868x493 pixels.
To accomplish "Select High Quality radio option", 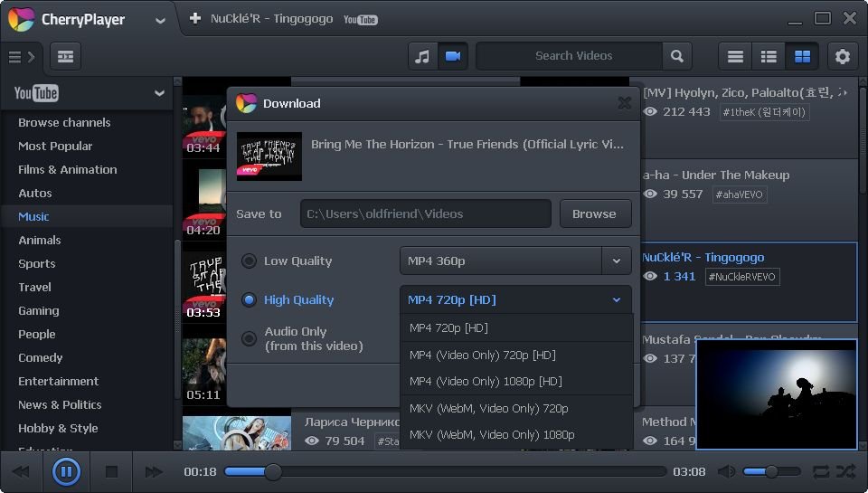I will (249, 300).
